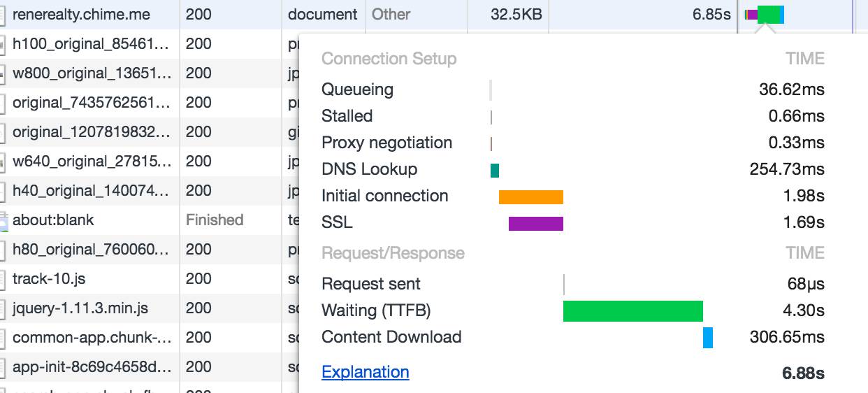Image resolution: width=868 pixels, height=393 pixels.
Task: Select the jquery-1.11.3.min.js request
Action: click(x=80, y=308)
